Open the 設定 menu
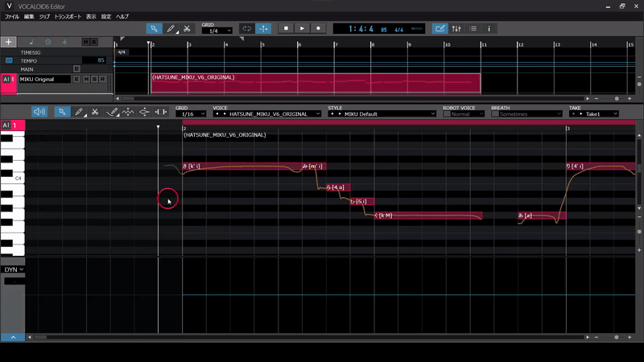644x362 pixels. (x=106, y=17)
